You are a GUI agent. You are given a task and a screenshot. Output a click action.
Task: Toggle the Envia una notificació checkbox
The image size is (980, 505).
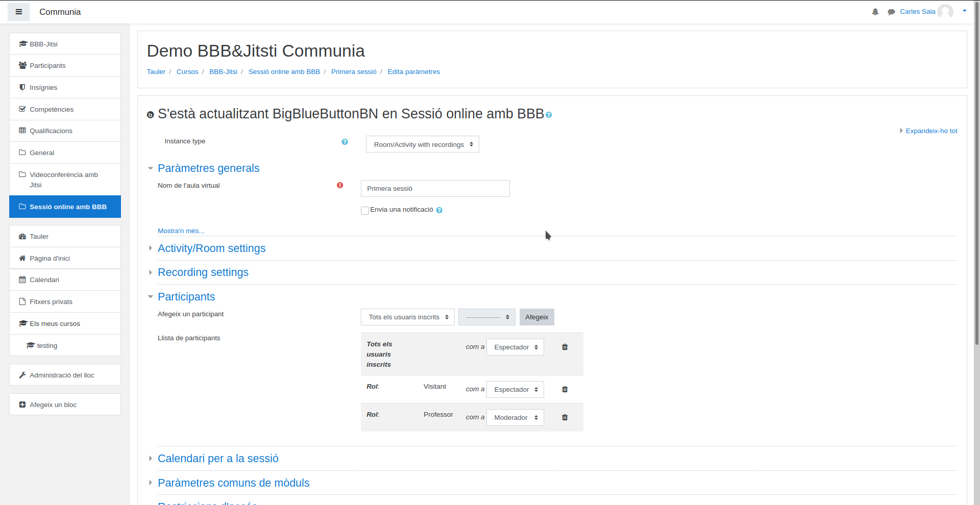[365, 211]
